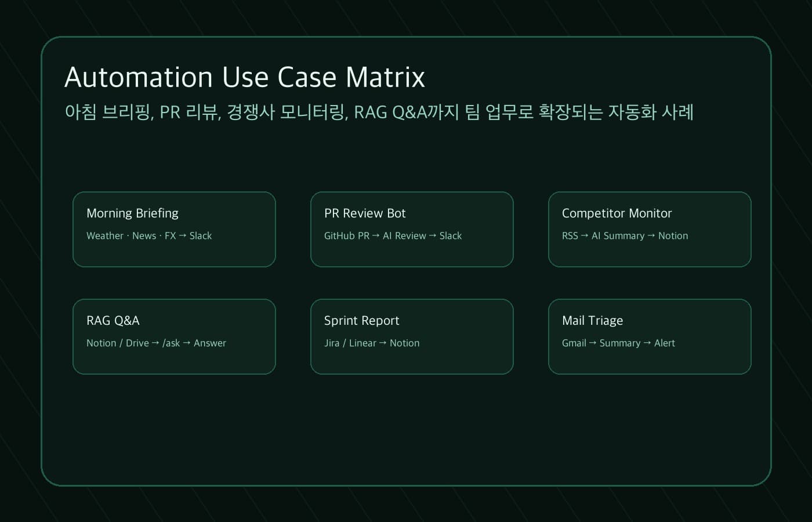812x522 pixels.
Task: Click 'Weather · News · FX → Slack' text
Action: (x=149, y=235)
